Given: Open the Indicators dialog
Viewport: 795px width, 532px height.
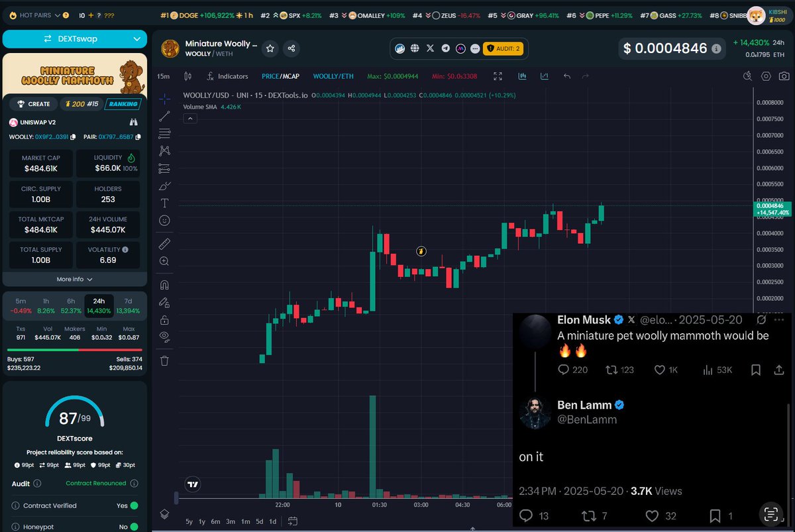Looking at the screenshot, I should [x=227, y=76].
